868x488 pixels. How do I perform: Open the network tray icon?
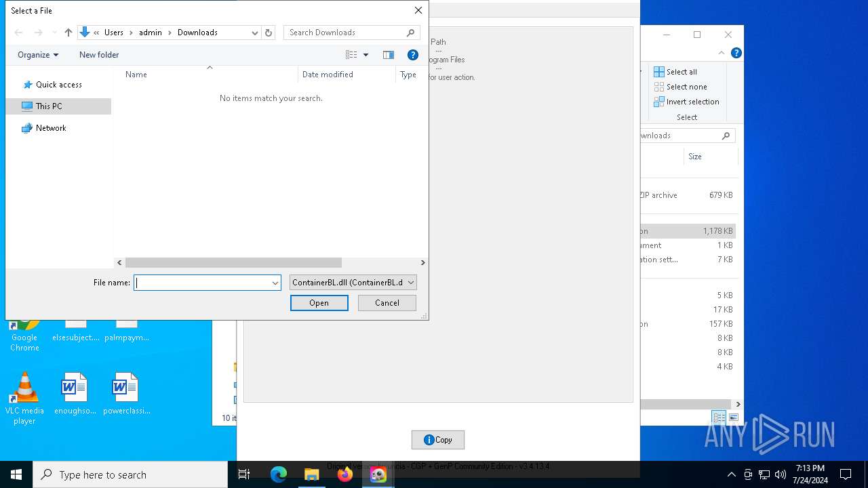click(764, 474)
